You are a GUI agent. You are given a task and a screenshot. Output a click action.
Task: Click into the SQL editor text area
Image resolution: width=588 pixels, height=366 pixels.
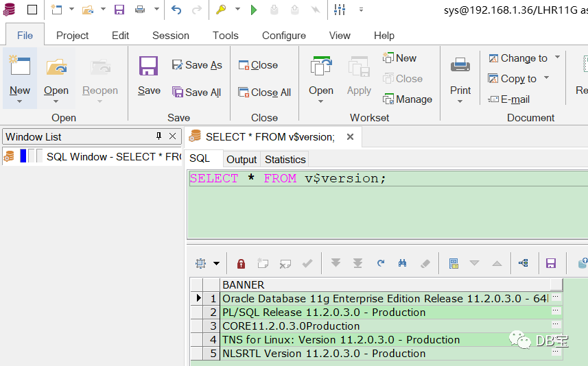(388, 204)
